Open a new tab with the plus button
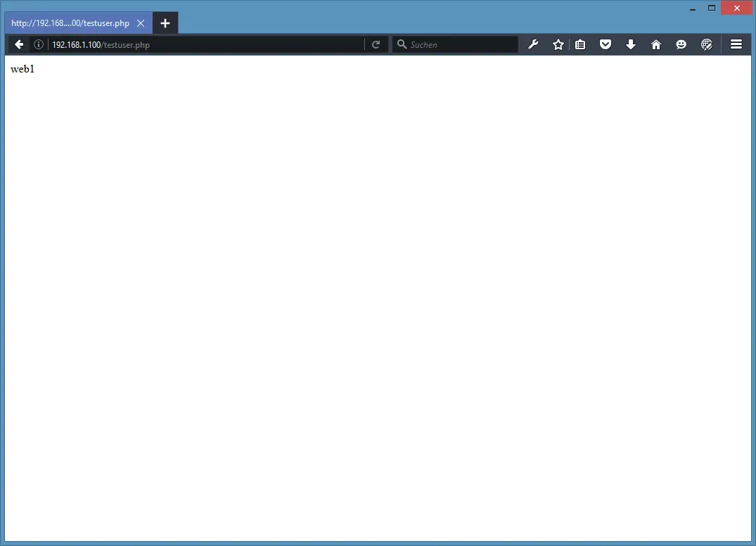 (165, 23)
